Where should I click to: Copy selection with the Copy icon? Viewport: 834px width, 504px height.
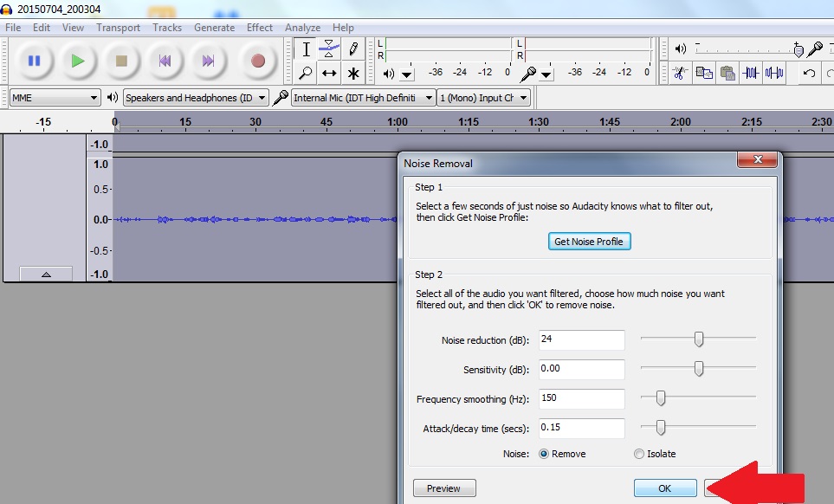pyautogui.click(x=704, y=73)
